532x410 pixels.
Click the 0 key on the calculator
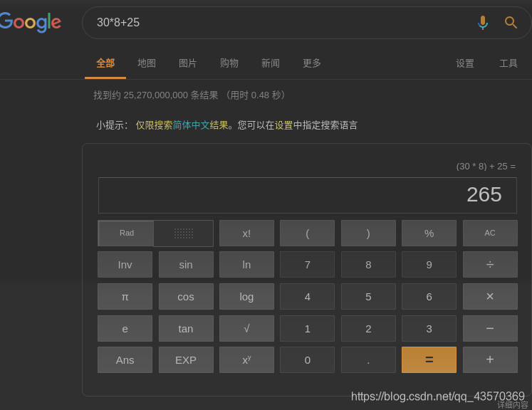308,359
